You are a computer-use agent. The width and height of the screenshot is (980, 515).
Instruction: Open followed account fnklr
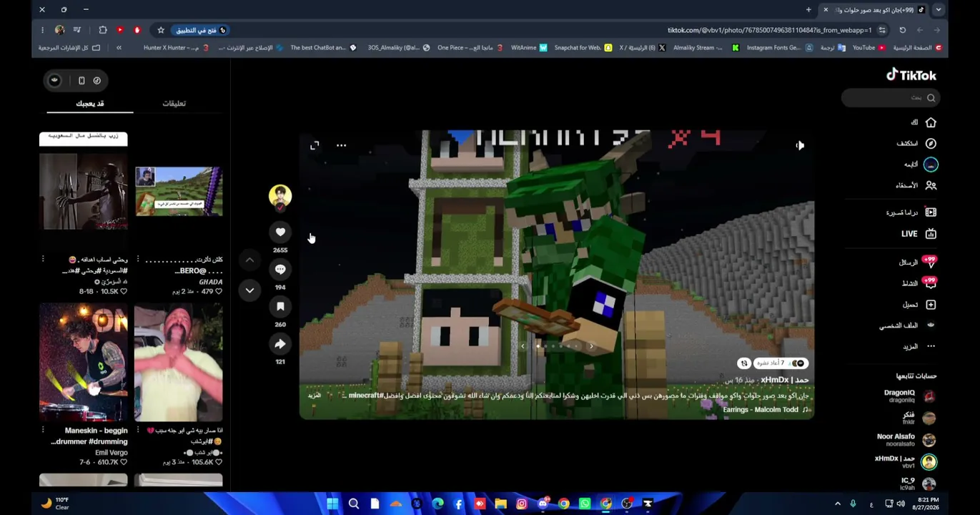coord(919,418)
